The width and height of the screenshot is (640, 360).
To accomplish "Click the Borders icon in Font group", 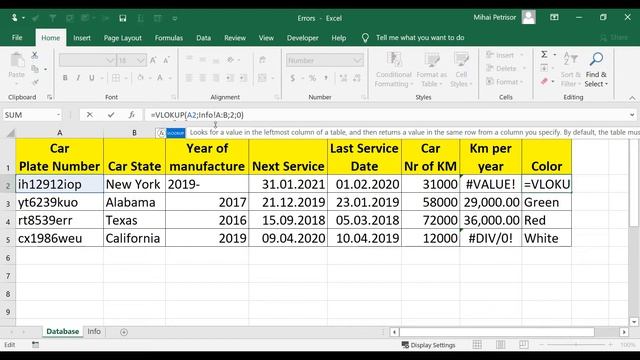I will tap(116, 78).
